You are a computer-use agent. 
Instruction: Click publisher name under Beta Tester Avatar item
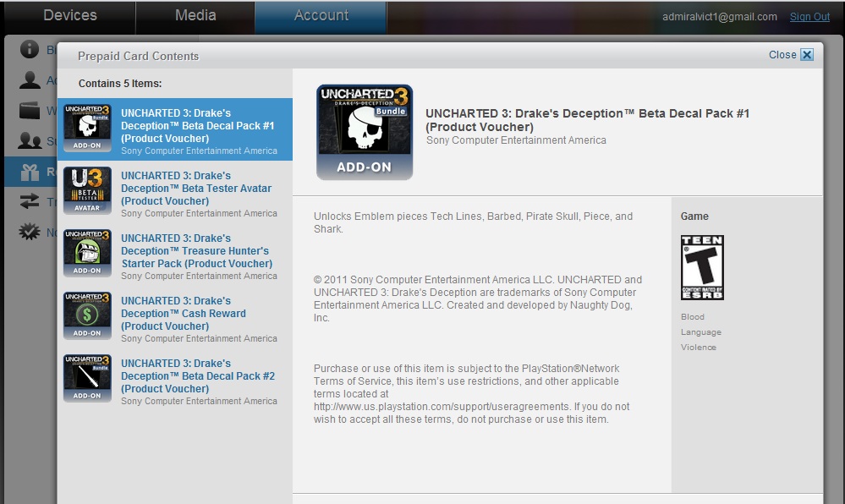click(199, 213)
